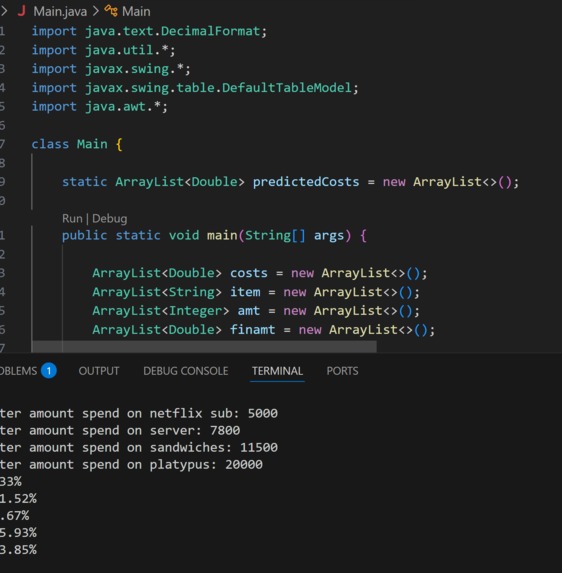
Task: Click the Debug CodeLens above main
Action: [110, 219]
